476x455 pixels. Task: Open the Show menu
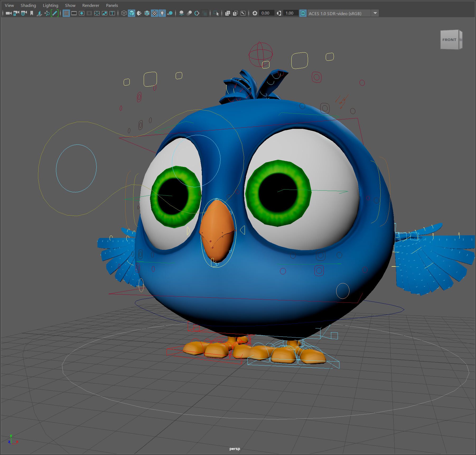[x=70, y=5]
